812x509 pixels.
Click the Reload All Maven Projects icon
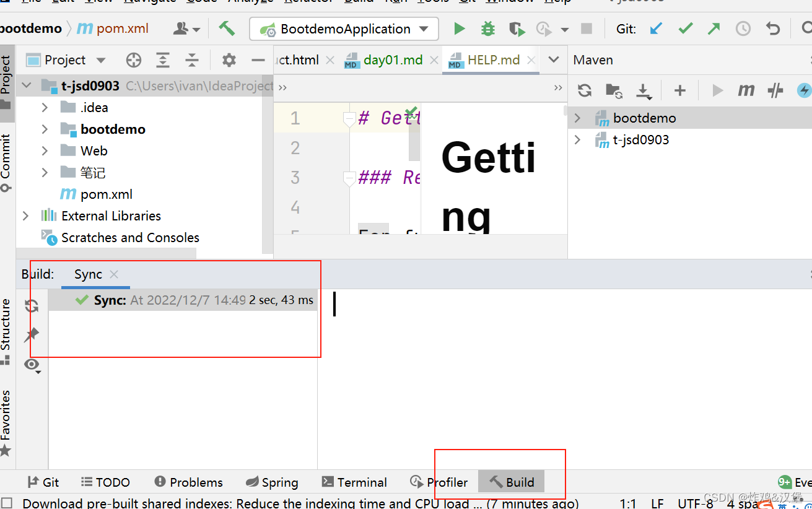coord(584,90)
